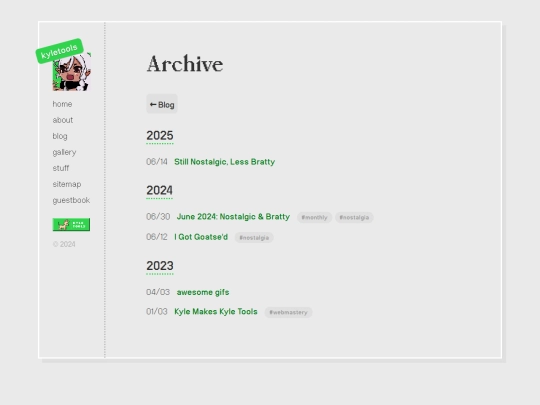Click the 04/03 date entry
Image resolution: width=540 pixels, height=405 pixels.
coord(158,292)
